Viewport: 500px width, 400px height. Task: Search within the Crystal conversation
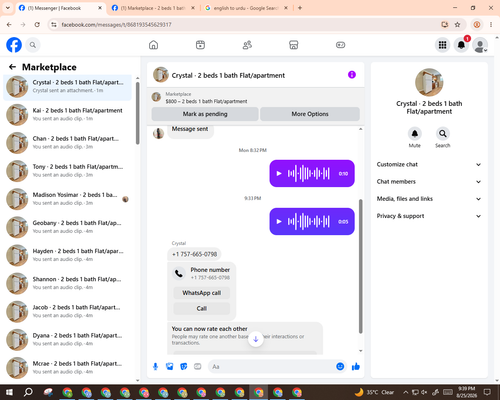point(443,134)
